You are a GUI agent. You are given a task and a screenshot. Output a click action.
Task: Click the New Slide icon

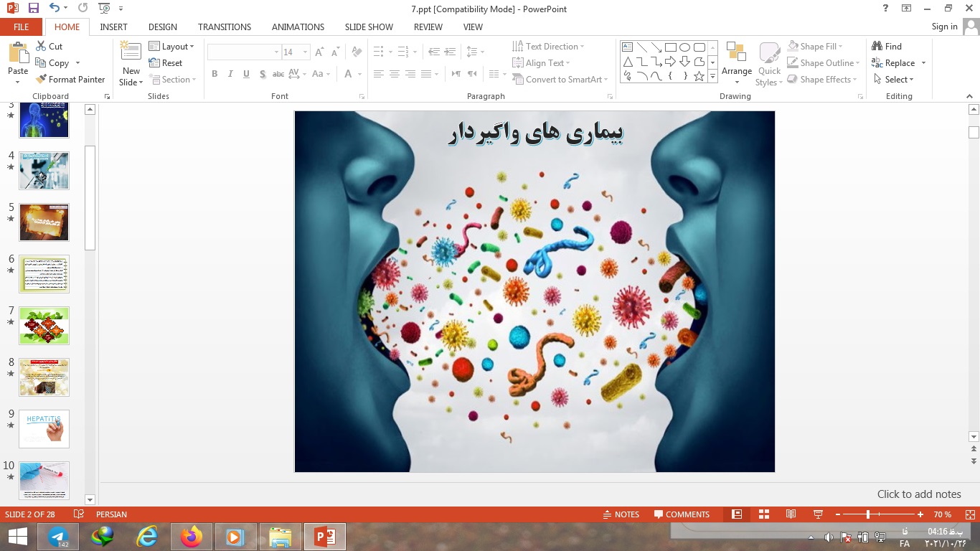pos(131,52)
